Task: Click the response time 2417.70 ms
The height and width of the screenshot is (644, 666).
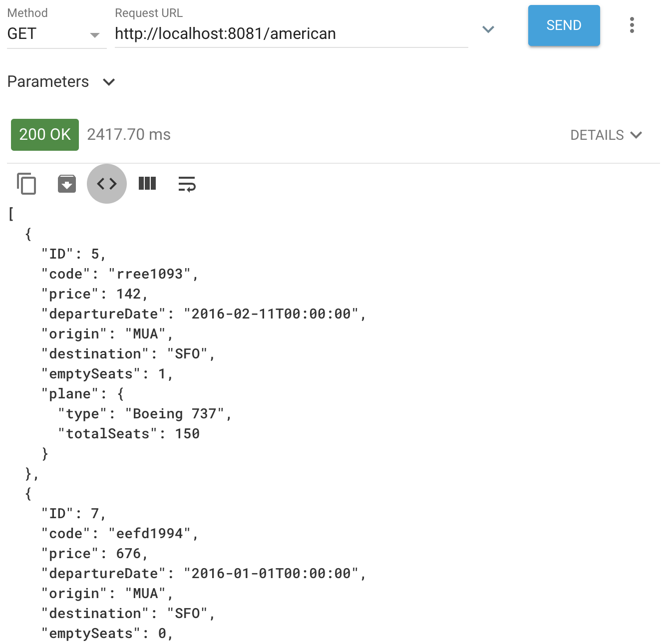Action: (129, 135)
